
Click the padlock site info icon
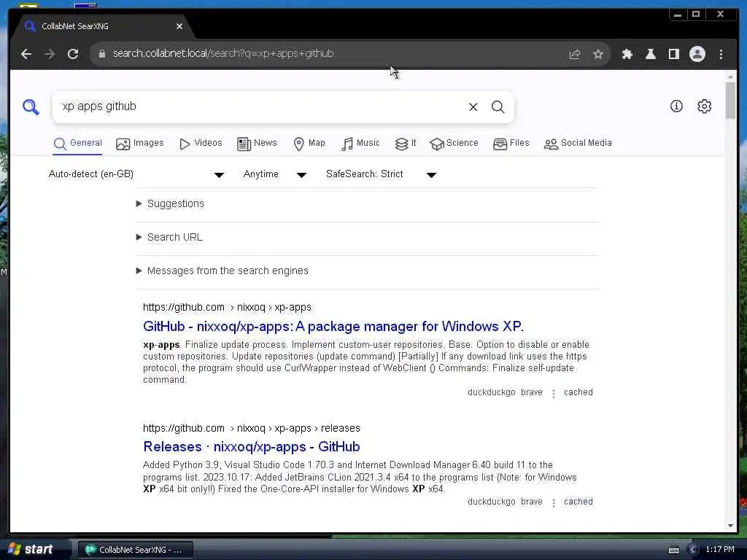point(101,54)
